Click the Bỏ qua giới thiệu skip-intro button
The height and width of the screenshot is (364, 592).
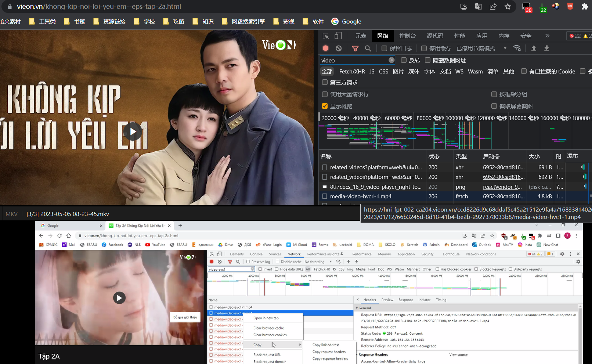coord(185,317)
